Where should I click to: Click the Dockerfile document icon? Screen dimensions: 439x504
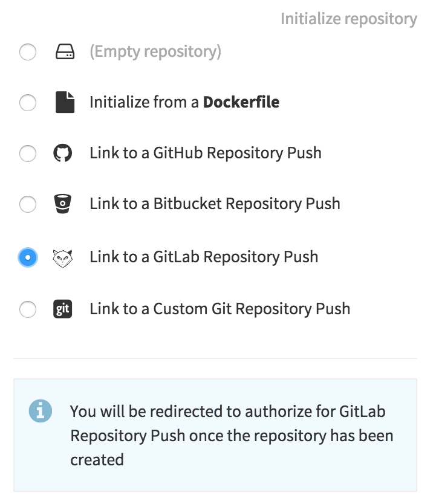tap(64, 102)
